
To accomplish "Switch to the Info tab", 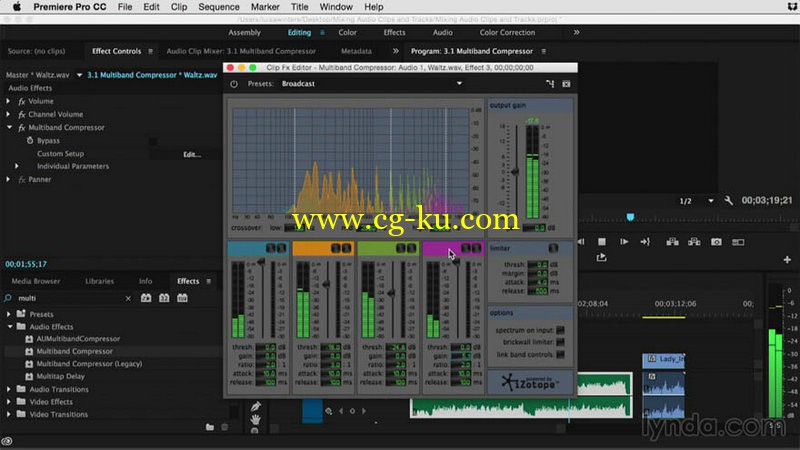I will coord(145,281).
